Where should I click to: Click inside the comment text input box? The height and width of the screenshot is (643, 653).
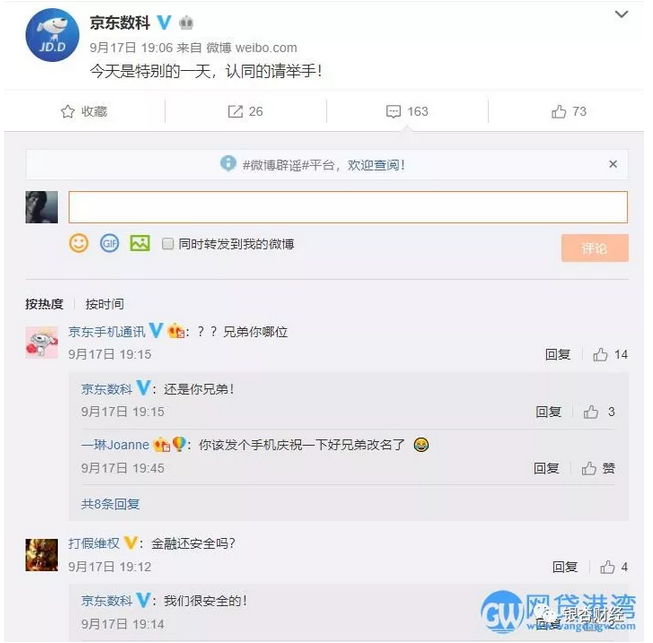[x=348, y=207]
